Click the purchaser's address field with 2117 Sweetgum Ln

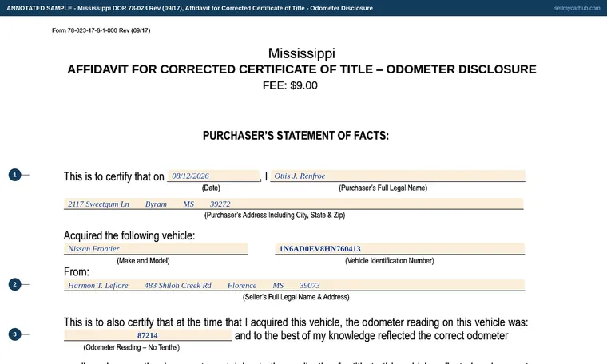[293, 204]
